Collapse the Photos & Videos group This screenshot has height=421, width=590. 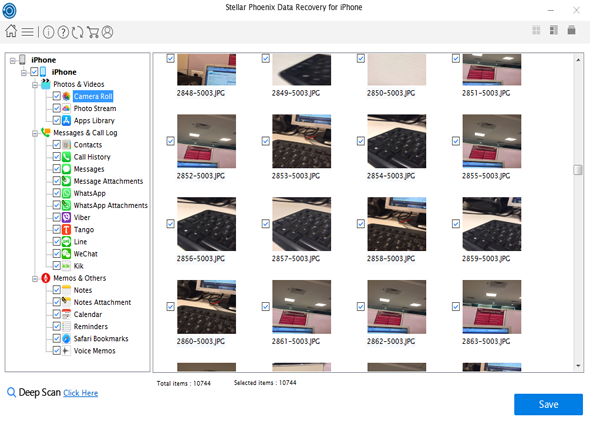(x=35, y=85)
